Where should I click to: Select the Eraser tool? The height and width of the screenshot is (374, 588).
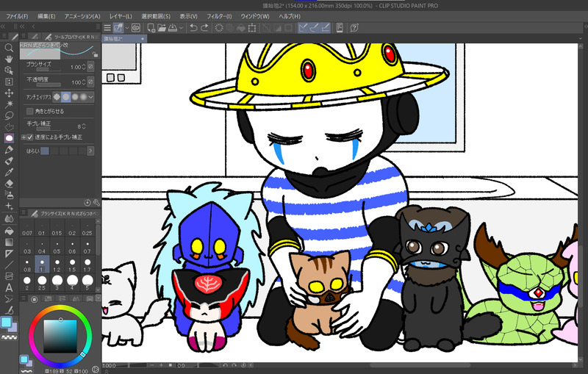[9, 183]
